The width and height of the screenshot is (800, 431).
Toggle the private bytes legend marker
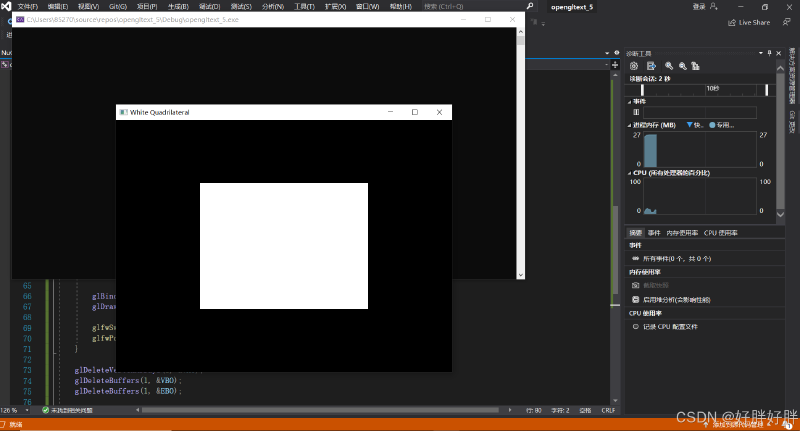tap(712, 125)
